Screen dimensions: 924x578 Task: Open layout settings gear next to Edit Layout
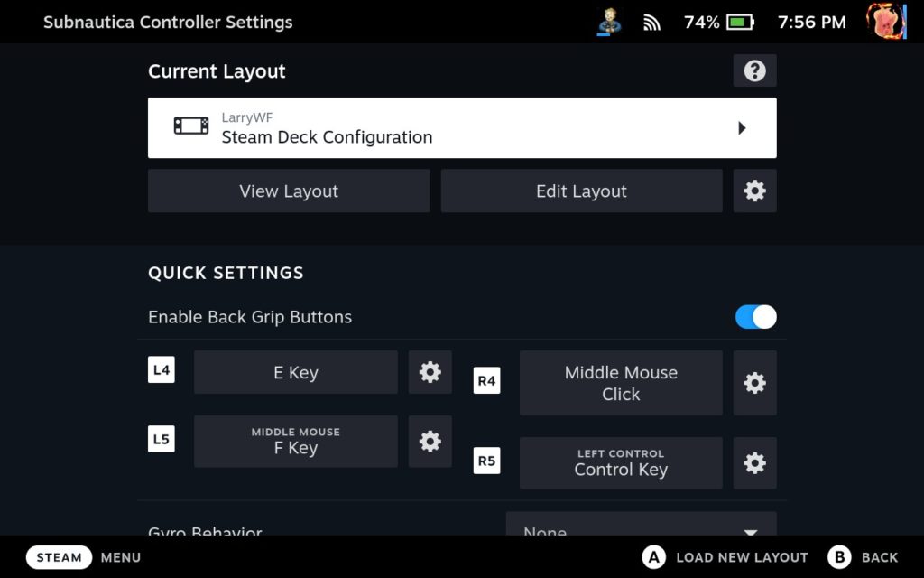tap(754, 191)
